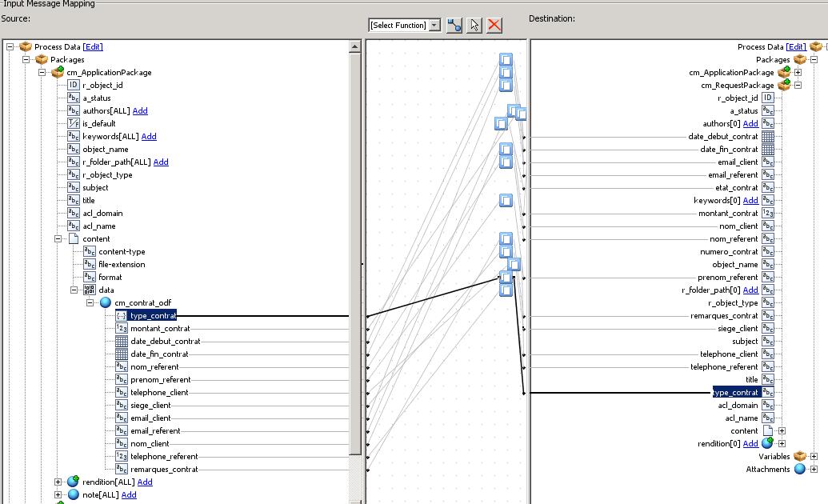828x504 pixels.
Task: Click Edit link beside source Process Data
Action: 93,46
